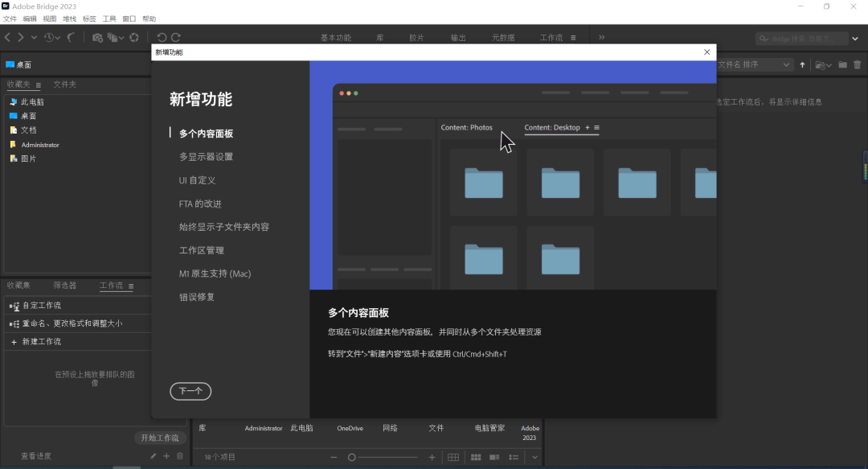Open the 帮助 menu
The image size is (868, 469).
coord(149,19)
